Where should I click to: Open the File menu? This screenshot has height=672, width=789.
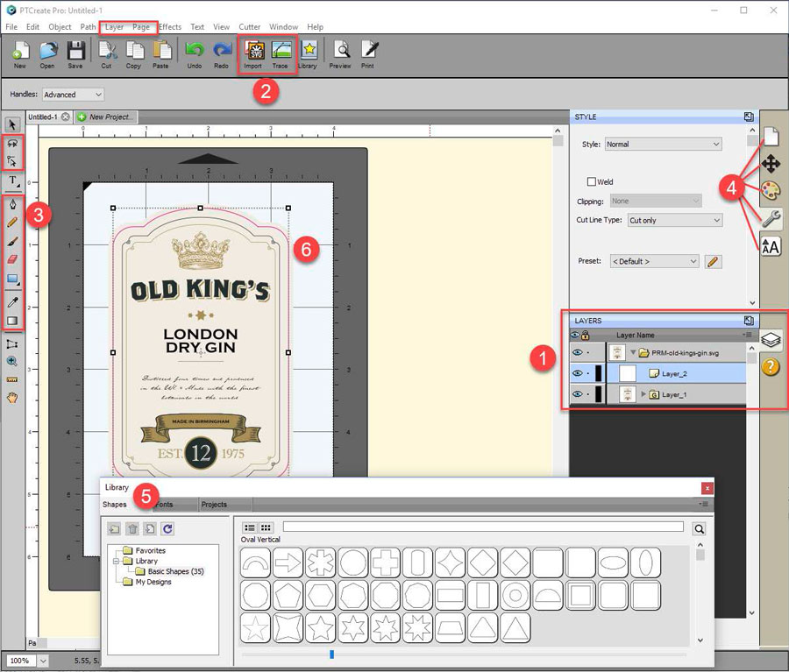(x=11, y=26)
